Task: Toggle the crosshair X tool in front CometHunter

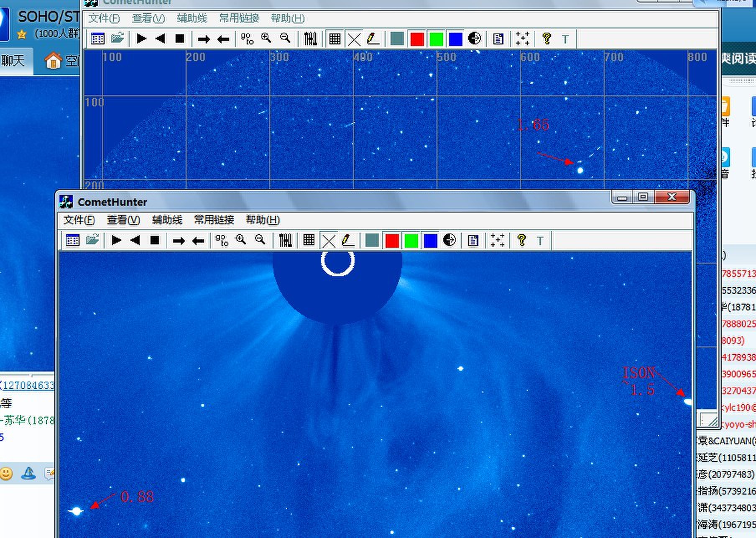Action: (x=329, y=241)
